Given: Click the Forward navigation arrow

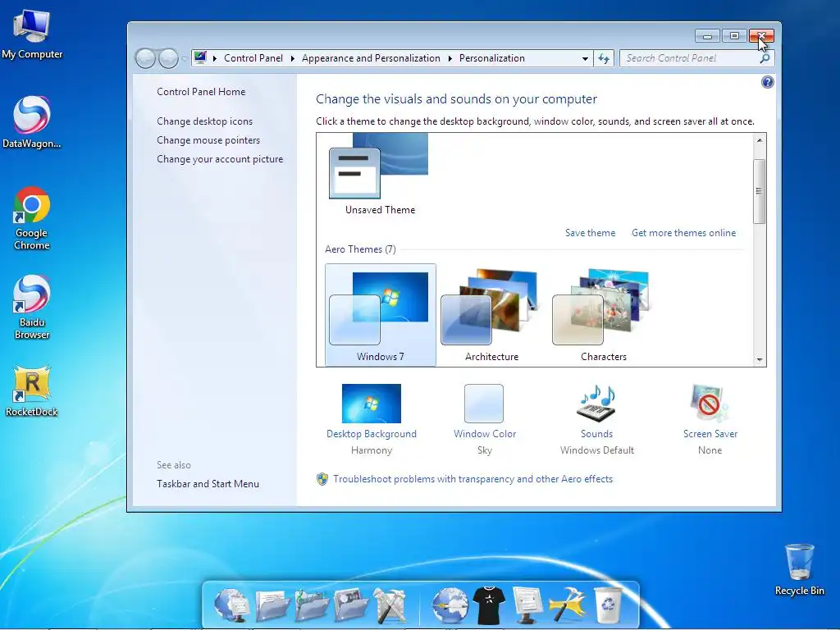Looking at the screenshot, I should [169, 58].
